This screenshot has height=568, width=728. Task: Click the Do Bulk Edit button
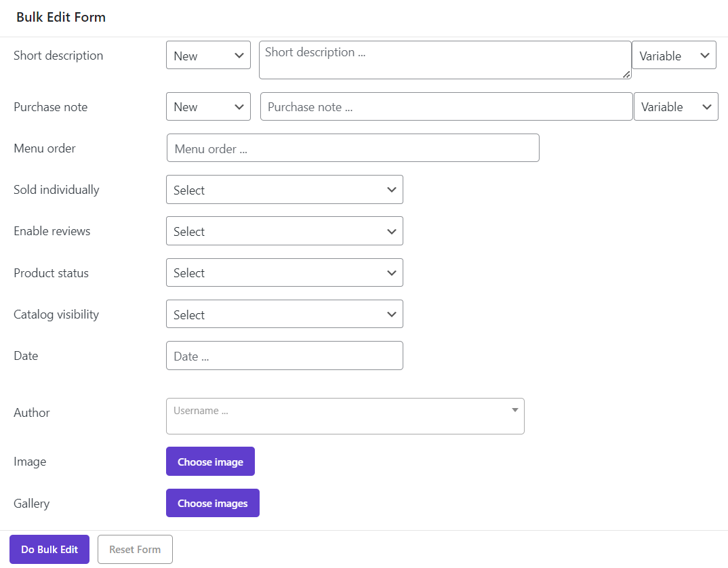(49, 550)
